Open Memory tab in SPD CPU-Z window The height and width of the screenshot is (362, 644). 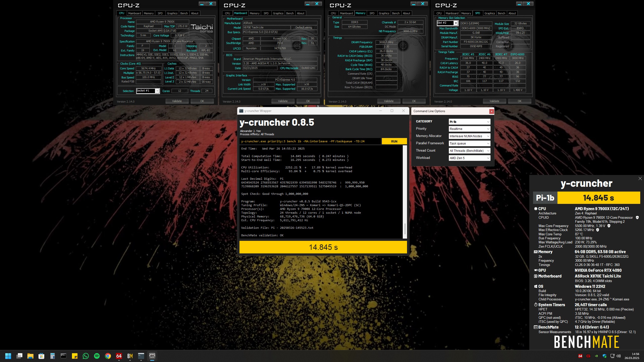coord(466,13)
